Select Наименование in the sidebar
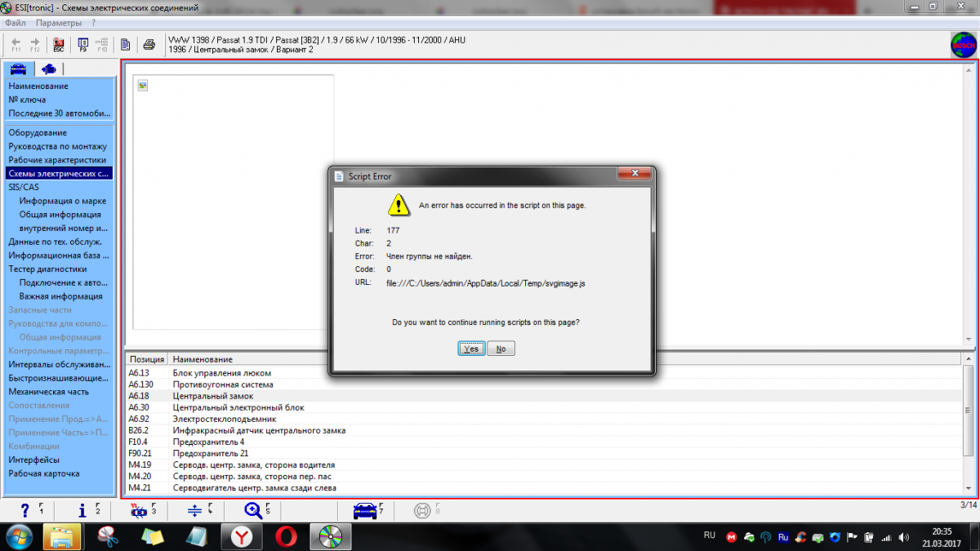This screenshot has width=980, height=551. pos(38,86)
